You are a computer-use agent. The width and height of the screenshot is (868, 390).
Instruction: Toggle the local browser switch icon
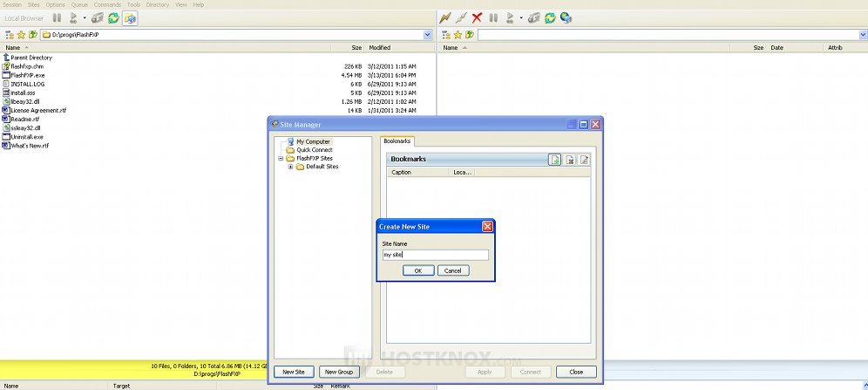click(130, 18)
